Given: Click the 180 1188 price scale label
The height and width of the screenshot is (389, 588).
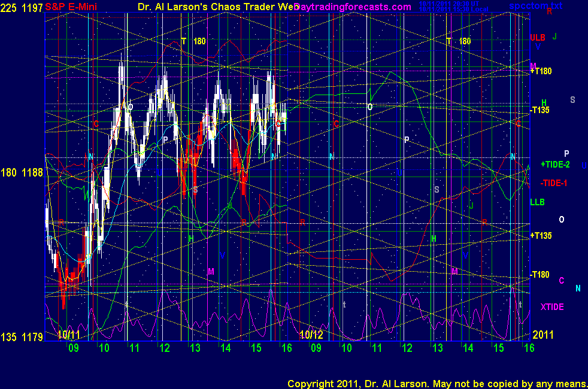Looking at the screenshot, I should (22, 172).
